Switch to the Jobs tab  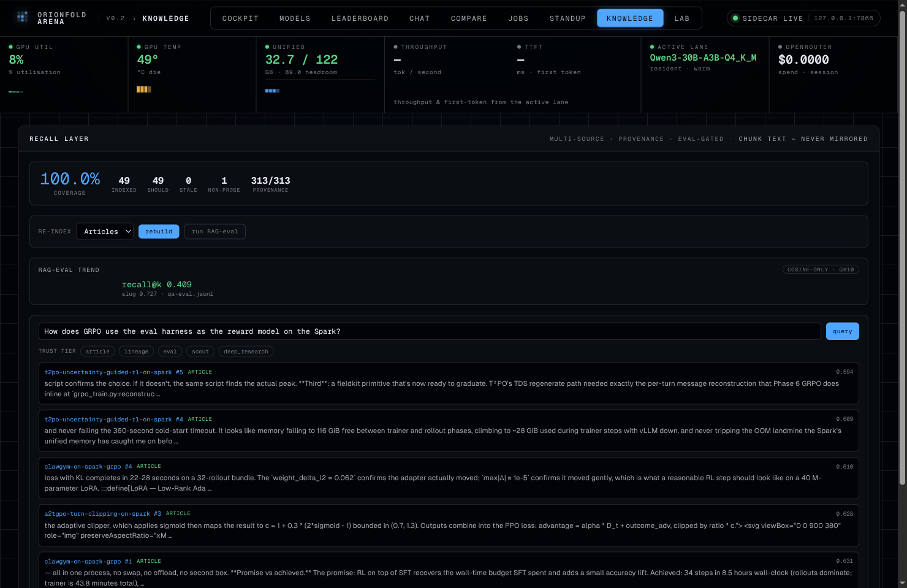point(518,18)
